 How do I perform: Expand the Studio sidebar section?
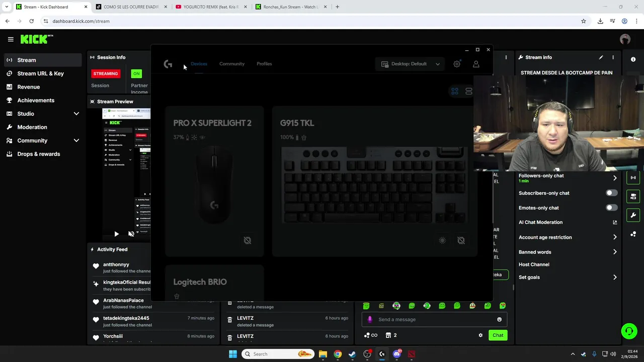[76, 114]
